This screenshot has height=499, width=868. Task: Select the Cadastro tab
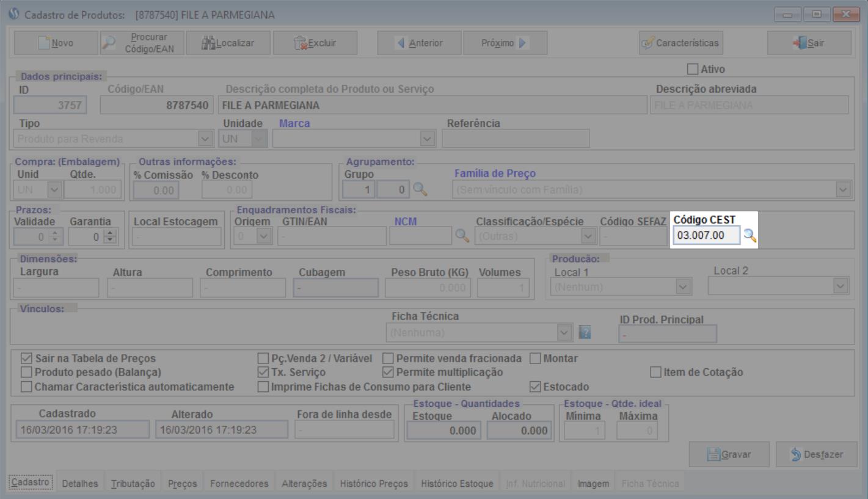coord(31,483)
